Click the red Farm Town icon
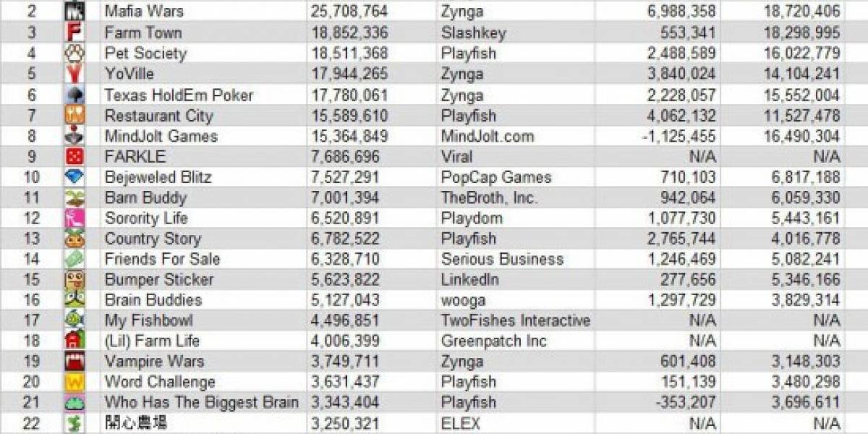Screen dimensions: 868x434 pyautogui.click(x=75, y=33)
